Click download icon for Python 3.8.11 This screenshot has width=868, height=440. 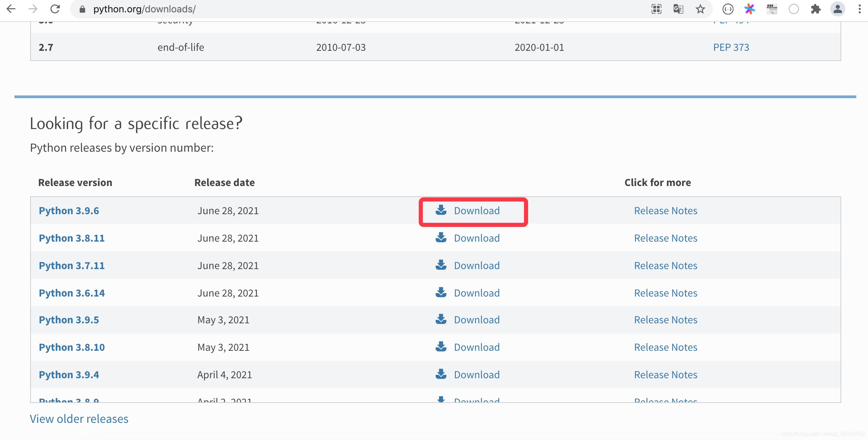pos(441,238)
